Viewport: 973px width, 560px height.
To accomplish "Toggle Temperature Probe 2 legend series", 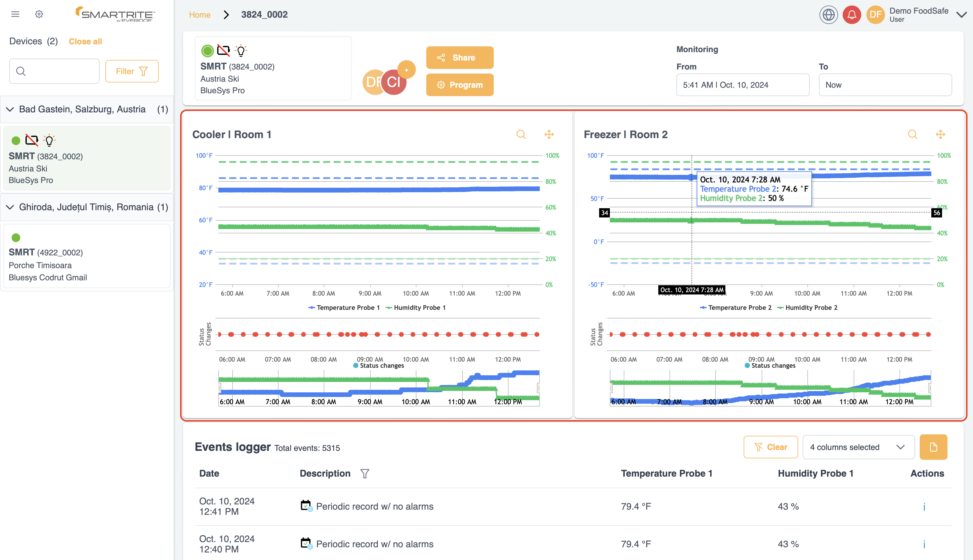I will click(736, 308).
